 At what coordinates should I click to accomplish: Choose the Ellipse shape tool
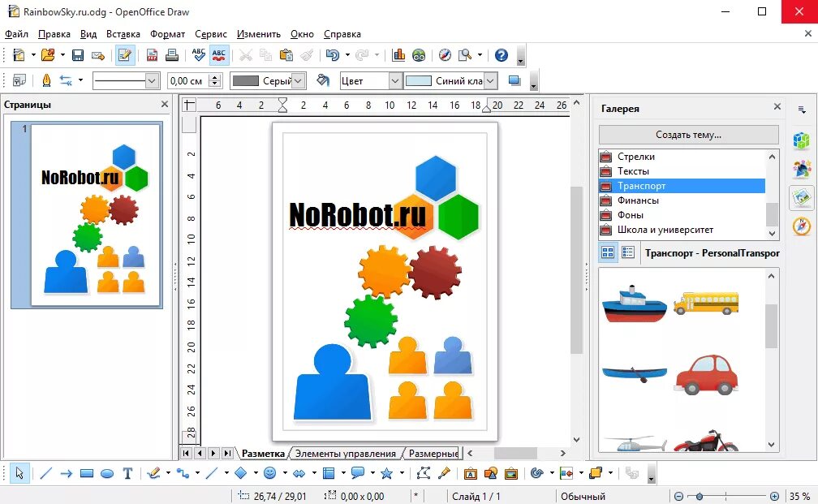tap(107, 473)
